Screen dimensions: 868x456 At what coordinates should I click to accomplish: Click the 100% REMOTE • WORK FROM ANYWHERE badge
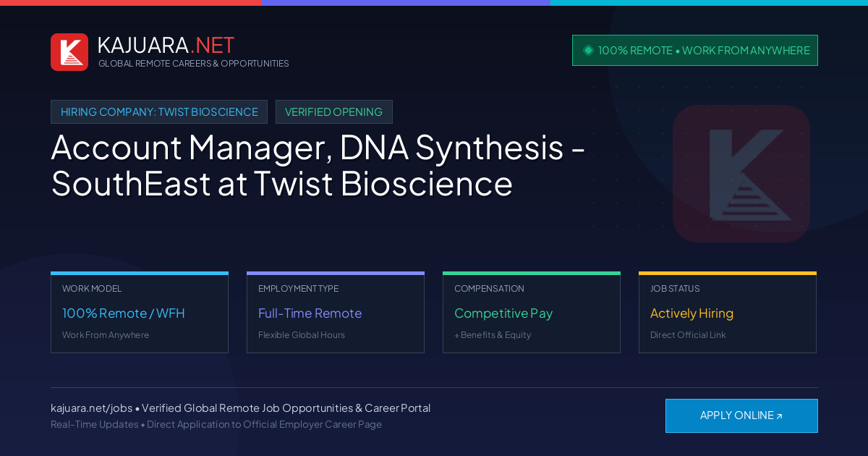pos(695,50)
